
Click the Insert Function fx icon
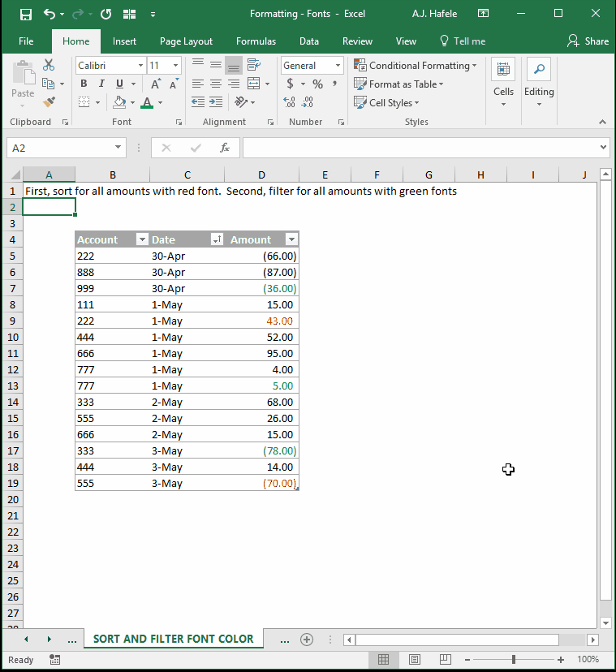point(225,148)
